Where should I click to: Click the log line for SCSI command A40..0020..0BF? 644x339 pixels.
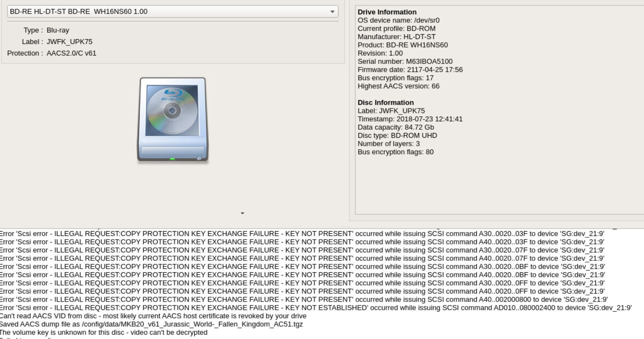point(303,275)
